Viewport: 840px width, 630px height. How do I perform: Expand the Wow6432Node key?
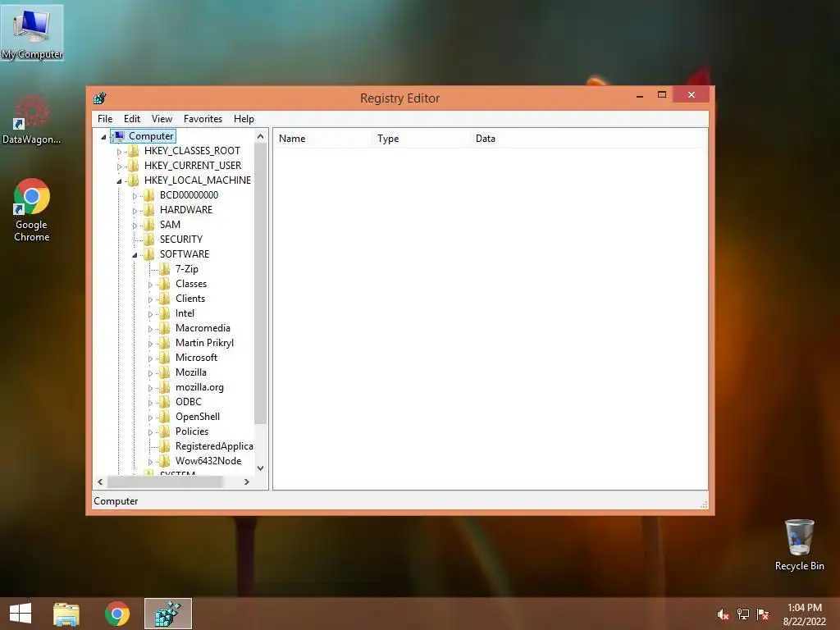click(150, 462)
